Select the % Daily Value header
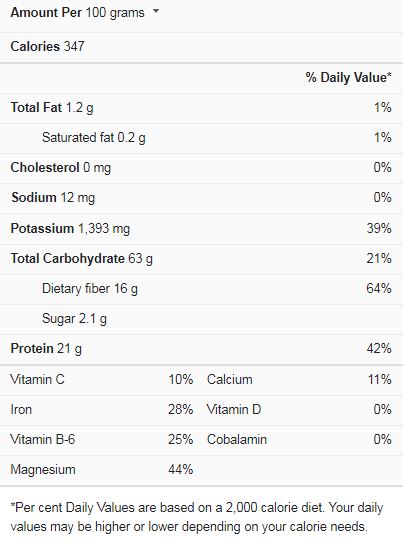403x545 pixels. [348, 77]
